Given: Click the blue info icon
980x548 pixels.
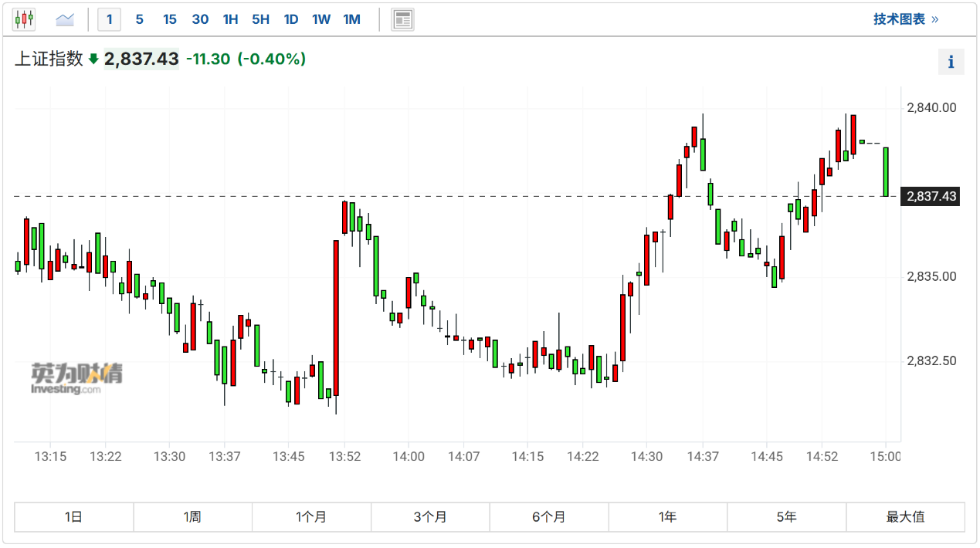Looking at the screenshot, I should point(951,62).
